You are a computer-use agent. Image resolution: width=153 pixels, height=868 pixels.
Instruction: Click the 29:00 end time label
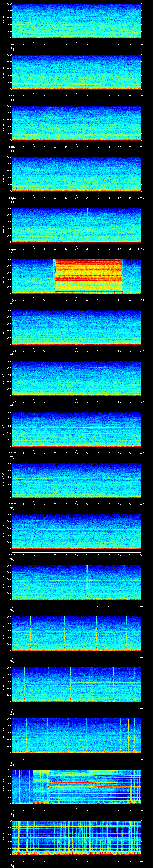point(141,657)
